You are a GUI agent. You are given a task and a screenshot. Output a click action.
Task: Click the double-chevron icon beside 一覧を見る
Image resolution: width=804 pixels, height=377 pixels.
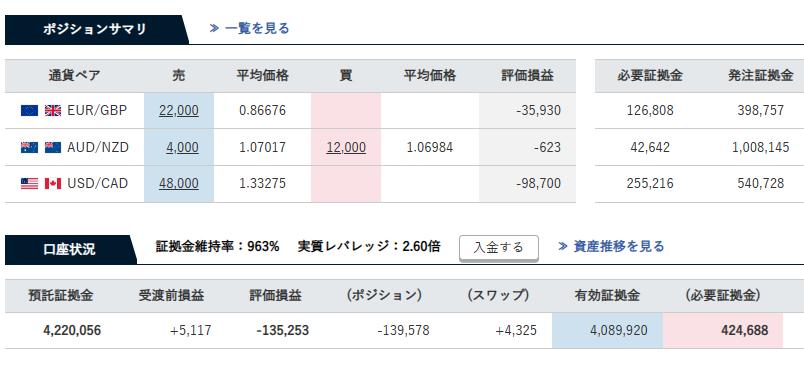coord(214,28)
